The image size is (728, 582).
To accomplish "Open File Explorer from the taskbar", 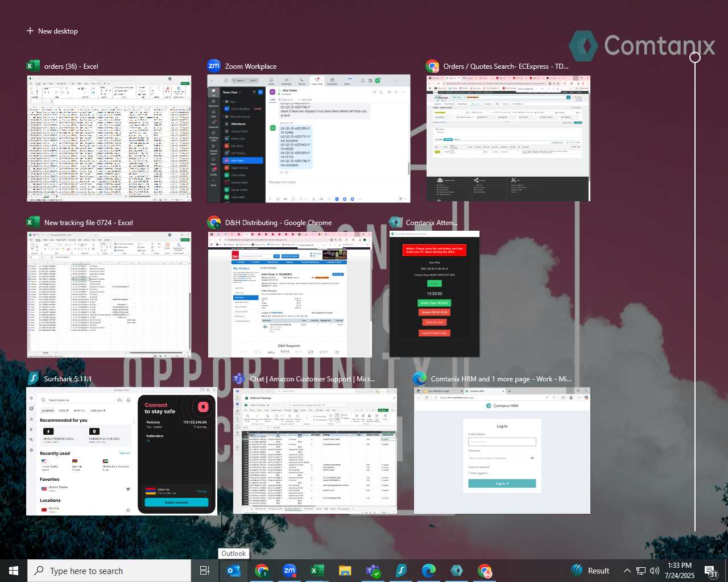I will 345,571.
